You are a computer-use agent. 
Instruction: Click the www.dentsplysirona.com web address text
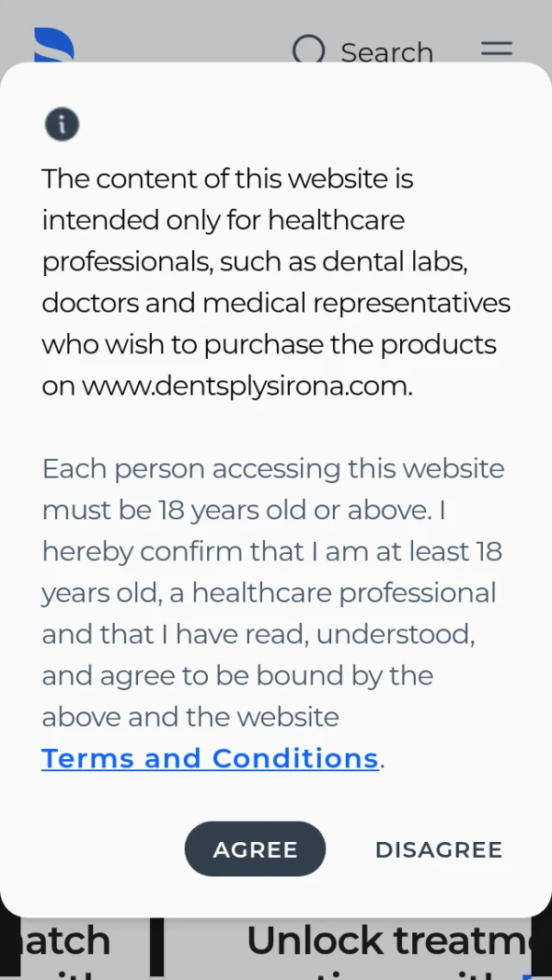pos(246,386)
